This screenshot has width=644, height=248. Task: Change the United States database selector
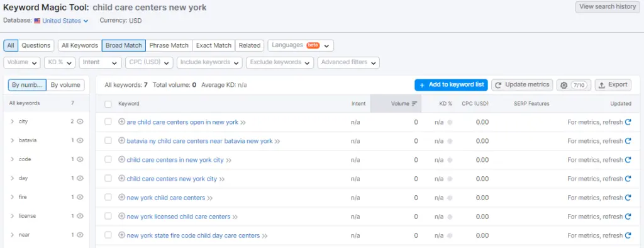coord(61,21)
